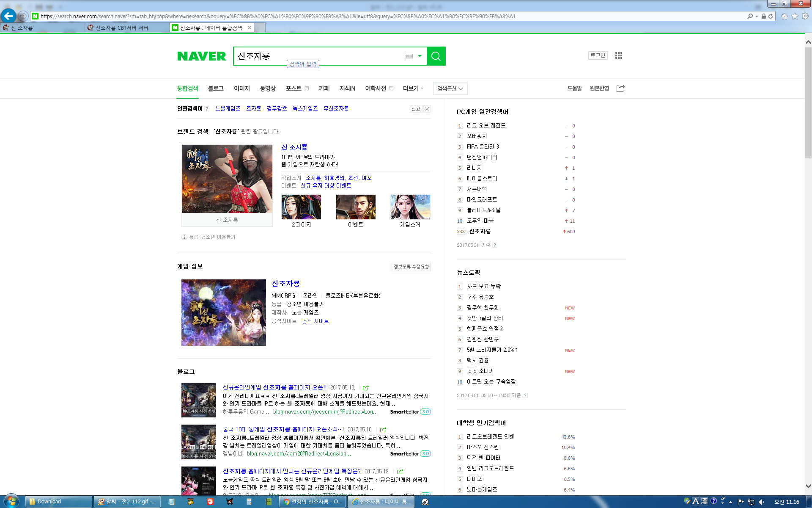Refresh the page with the reload icon

pyautogui.click(x=771, y=16)
